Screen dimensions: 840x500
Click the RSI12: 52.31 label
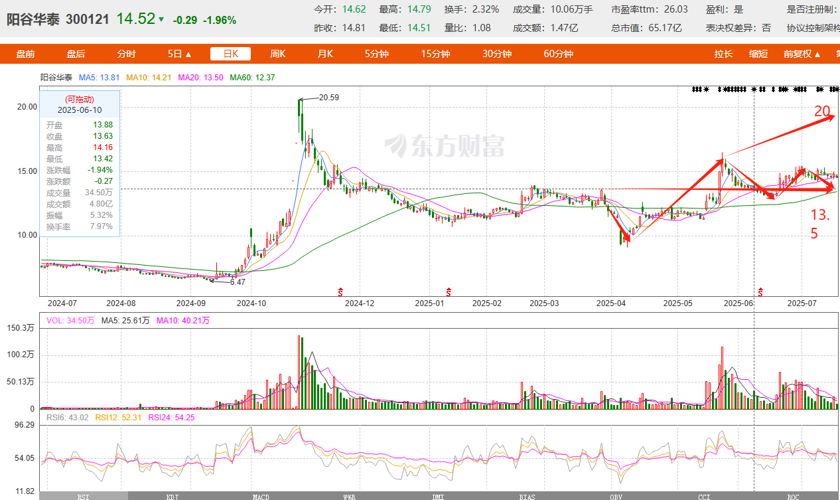(x=118, y=417)
